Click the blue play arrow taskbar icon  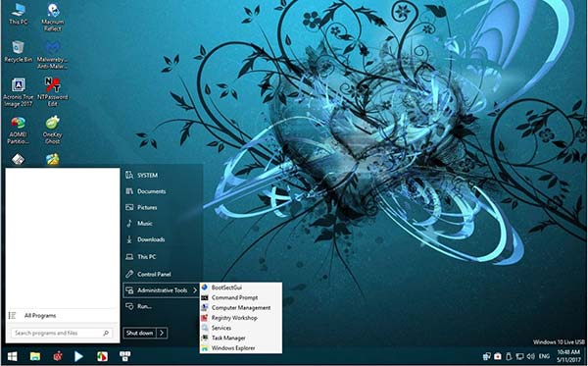point(78,356)
